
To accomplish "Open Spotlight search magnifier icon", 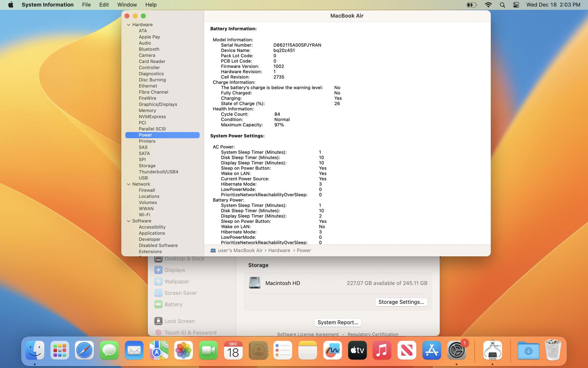I will pos(502,5).
